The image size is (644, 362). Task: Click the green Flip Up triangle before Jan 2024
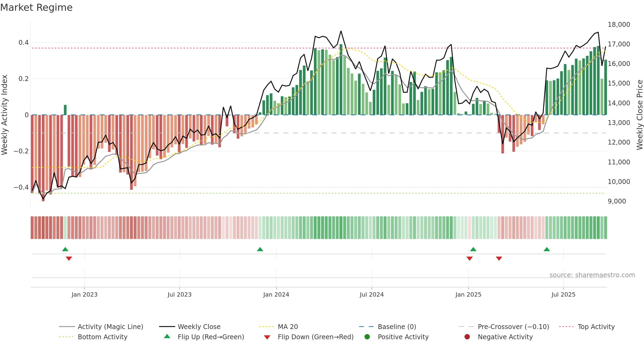(260, 249)
